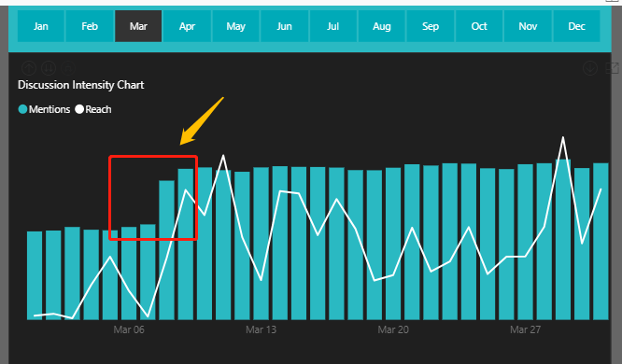Screen dimensions: 622x364
Task: Click the tallest Reach line peak
Action: tap(563, 138)
